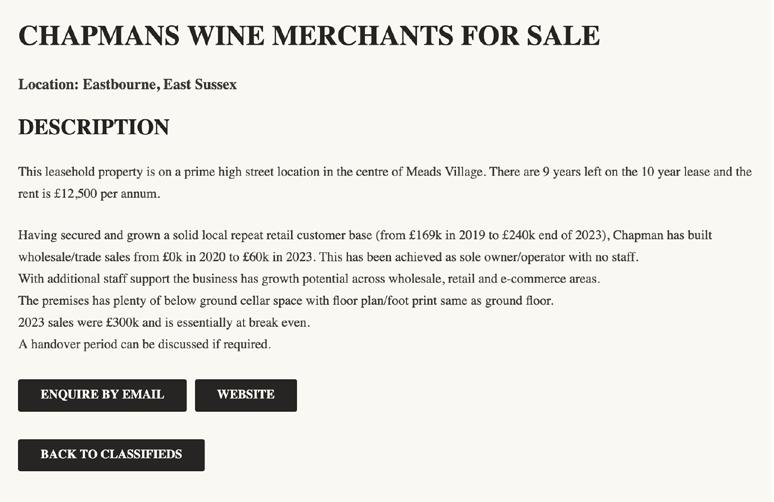Open the Website button link
The height and width of the screenshot is (502, 774).
[245, 395]
